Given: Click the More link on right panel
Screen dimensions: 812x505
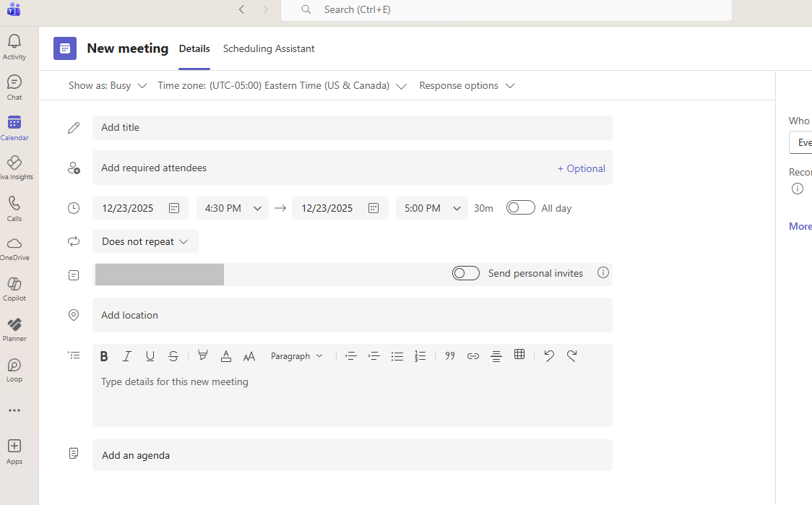Looking at the screenshot, I should tap(800, 226).
